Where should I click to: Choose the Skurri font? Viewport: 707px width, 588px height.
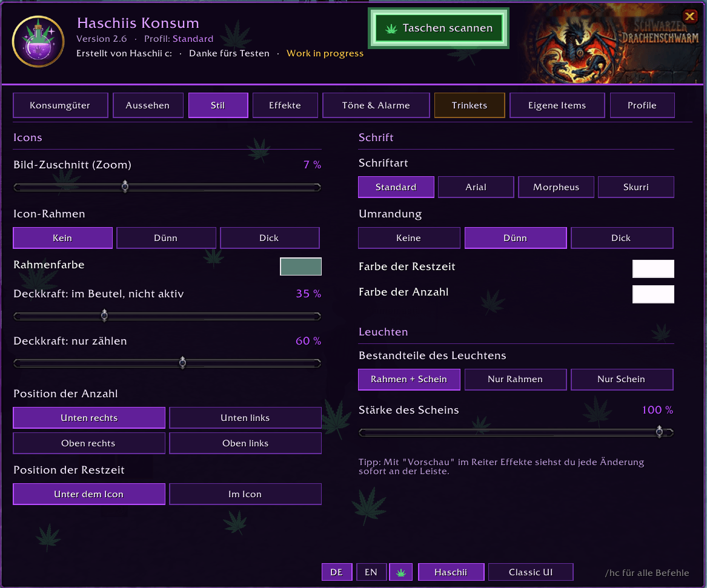click(636, 187)
